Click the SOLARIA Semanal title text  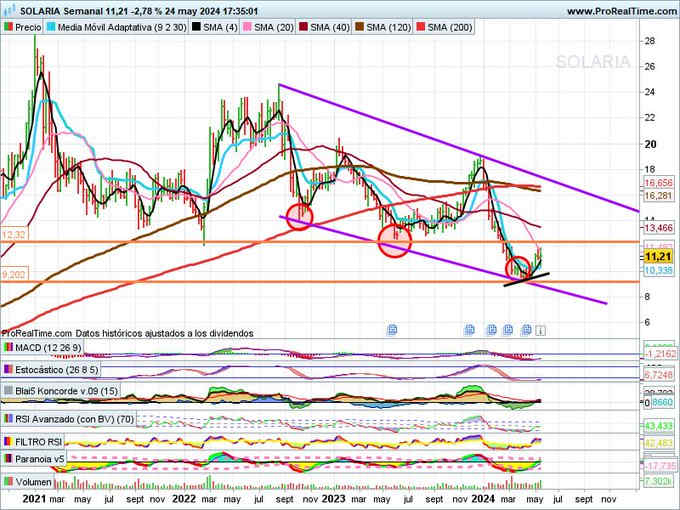tap(62, 11)
